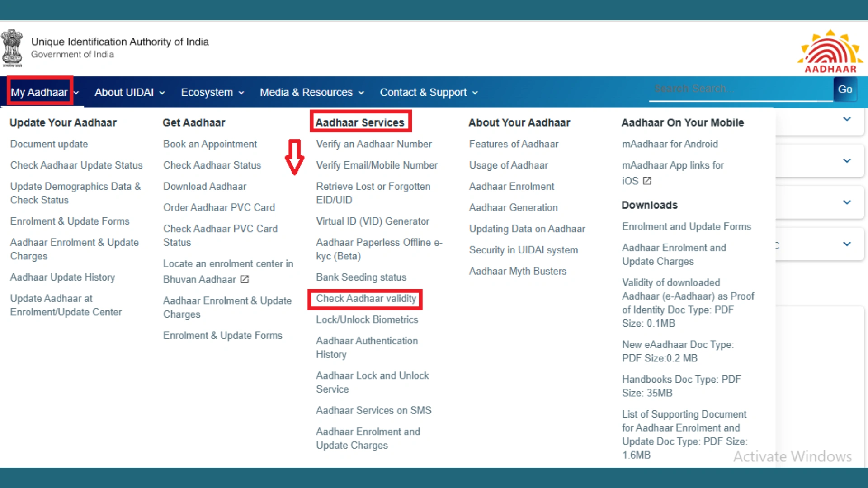Click the Go search button
Viewport: 868px width, 488px height.
pyautogui.click(x=845, y=89)
